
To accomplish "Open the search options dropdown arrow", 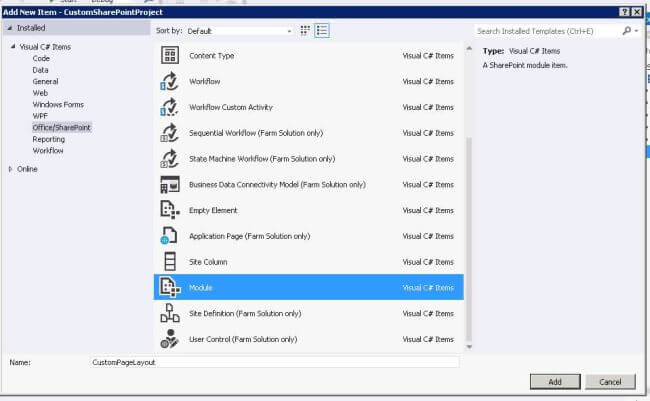I will (x=636, y=31).
